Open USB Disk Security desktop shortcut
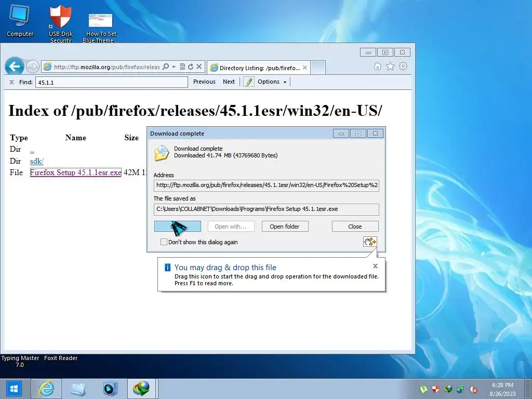This screenshot has width=532, height=399. pyautogui.click(x=61, y=24)
